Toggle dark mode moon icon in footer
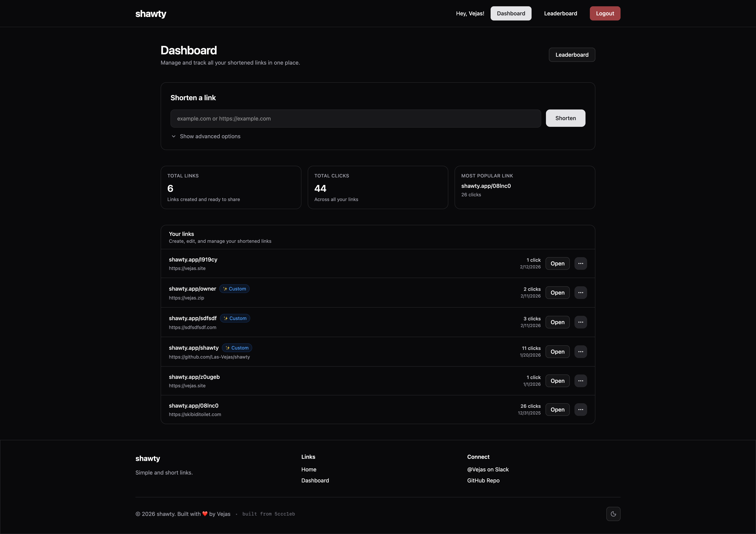Viewport: 756px width, 534px height. point(613,514)
